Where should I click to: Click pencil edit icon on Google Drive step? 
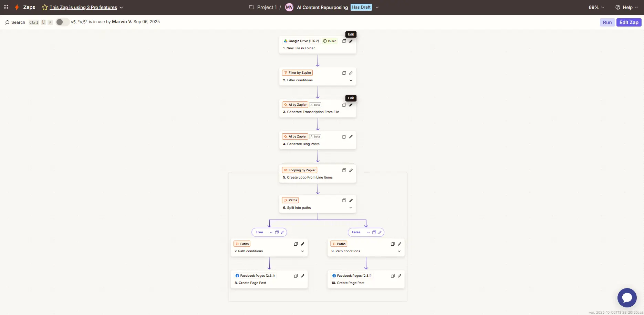(351, 41)
